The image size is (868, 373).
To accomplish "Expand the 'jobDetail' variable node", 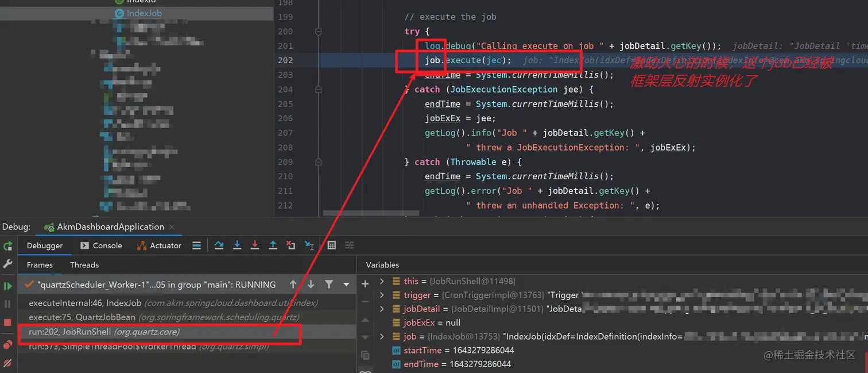I will [382, 309].
